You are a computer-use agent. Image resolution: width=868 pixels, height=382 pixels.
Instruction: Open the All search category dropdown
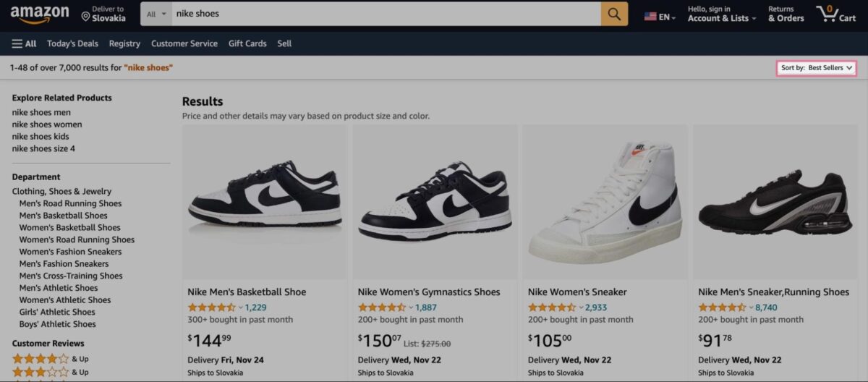click(x=156, y=14)
